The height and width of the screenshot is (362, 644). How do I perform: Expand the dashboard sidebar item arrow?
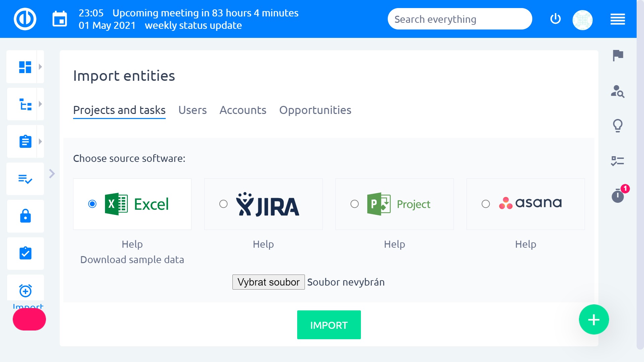coord(40,67)
